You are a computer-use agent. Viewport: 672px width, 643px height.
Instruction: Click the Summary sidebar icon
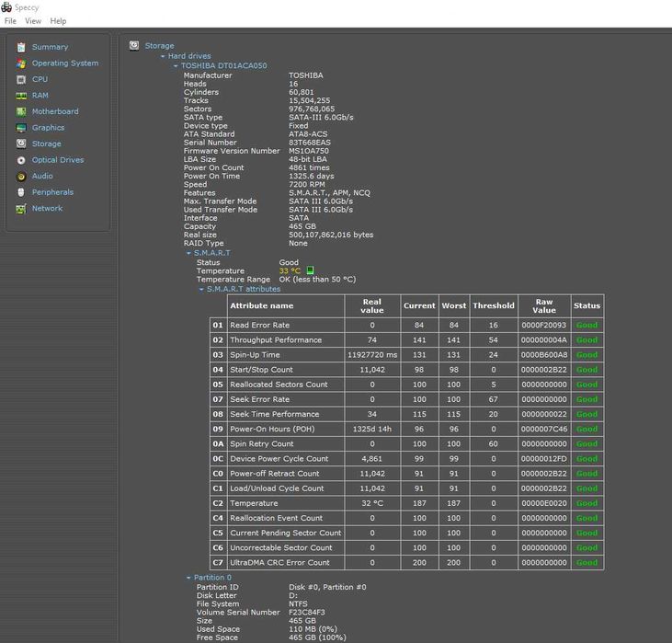21,47
